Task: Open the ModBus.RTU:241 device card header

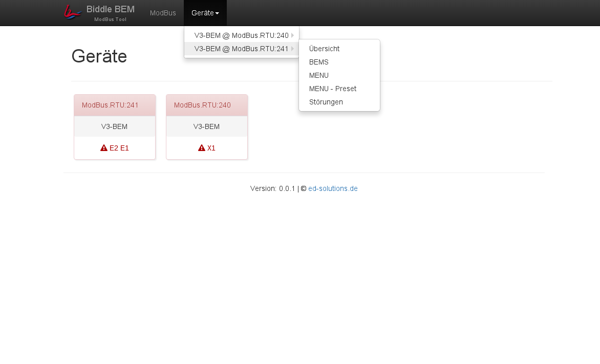Action: (115, 105)
